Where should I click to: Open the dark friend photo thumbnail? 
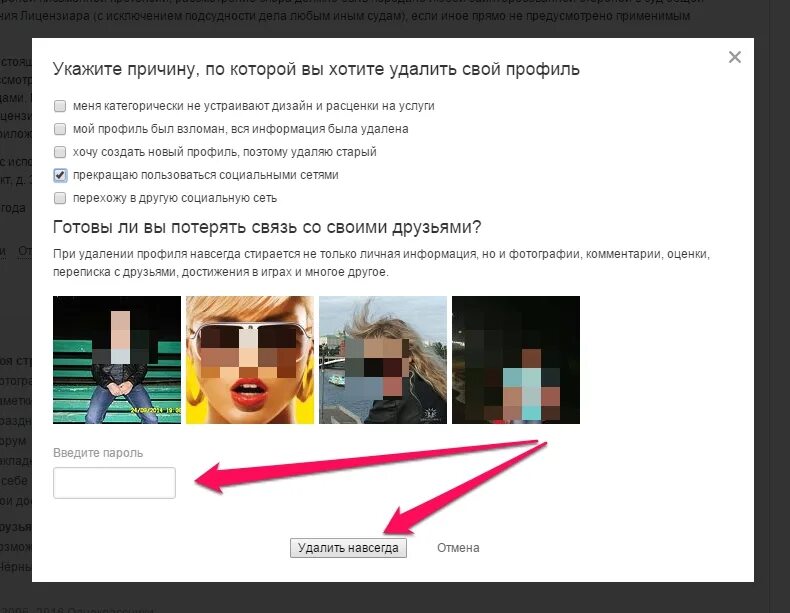[516, 360]
